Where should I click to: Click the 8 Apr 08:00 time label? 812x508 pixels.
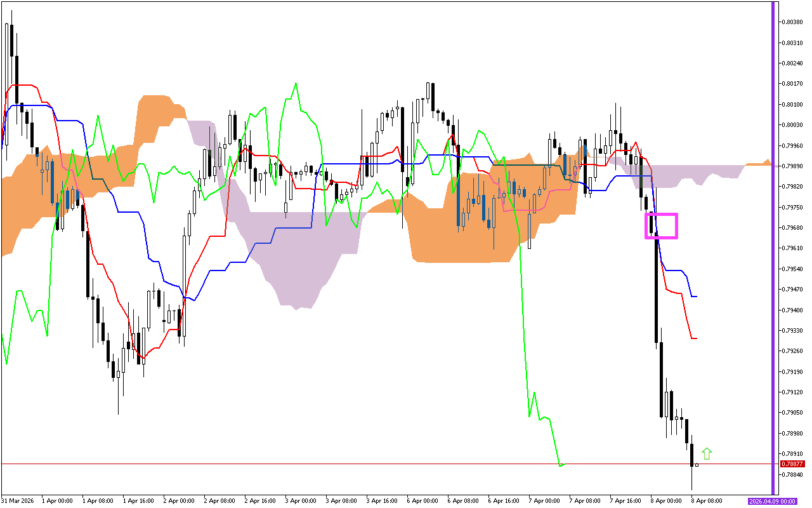click(x=705, y=501)
